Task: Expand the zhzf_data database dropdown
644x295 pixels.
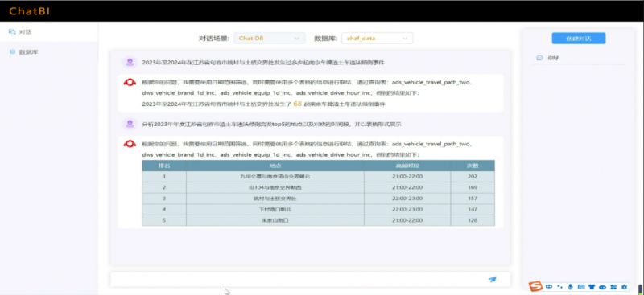Action: point(377,38)
